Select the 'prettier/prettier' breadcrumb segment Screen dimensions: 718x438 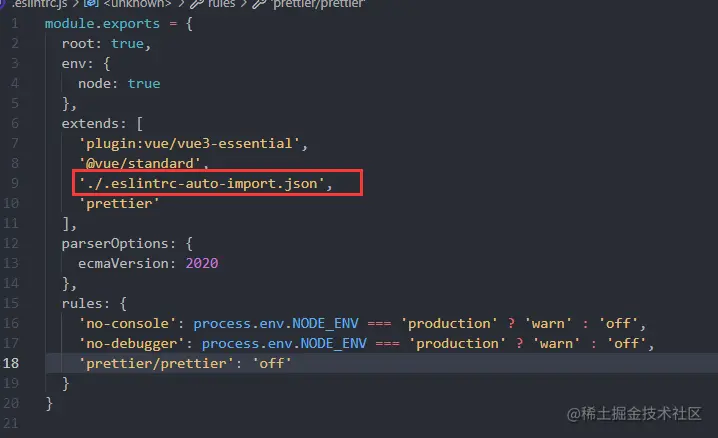(318, 4)
